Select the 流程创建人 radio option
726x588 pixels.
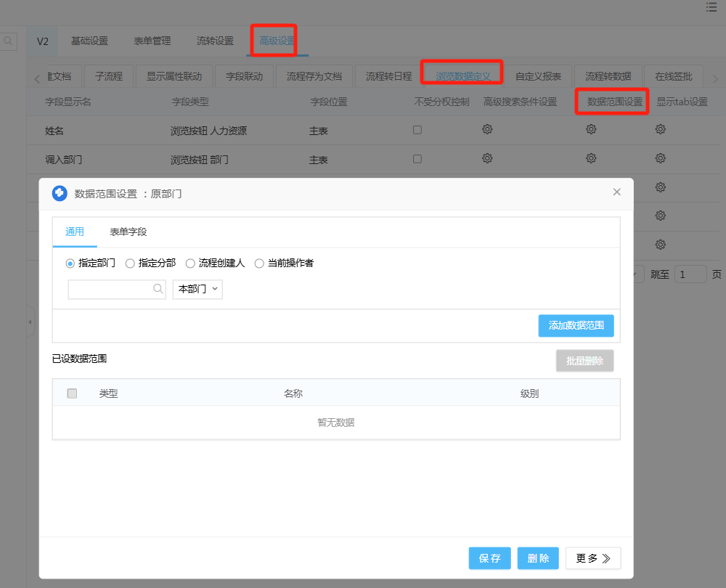coord(191,264)
